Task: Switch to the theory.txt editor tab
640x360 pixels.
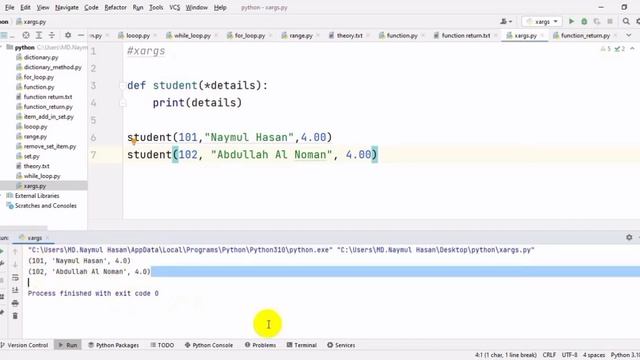Action: [349, 36]
